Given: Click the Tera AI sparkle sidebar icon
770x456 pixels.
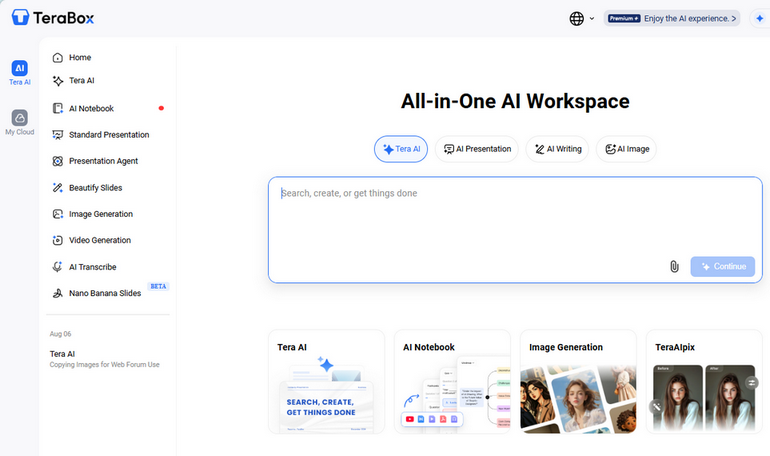Looking at the screenshot, I should (57, 80).
